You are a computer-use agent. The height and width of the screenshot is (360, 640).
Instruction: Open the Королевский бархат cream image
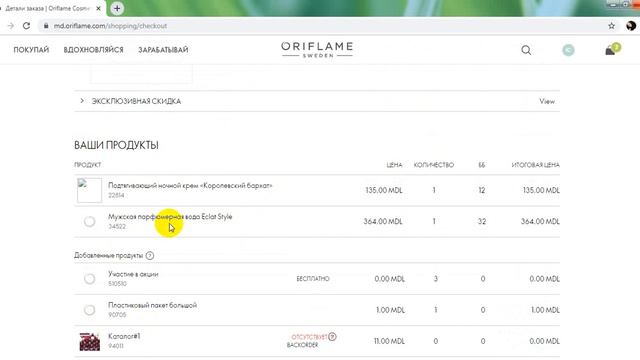pyautogui.click(x=89, y=190)
